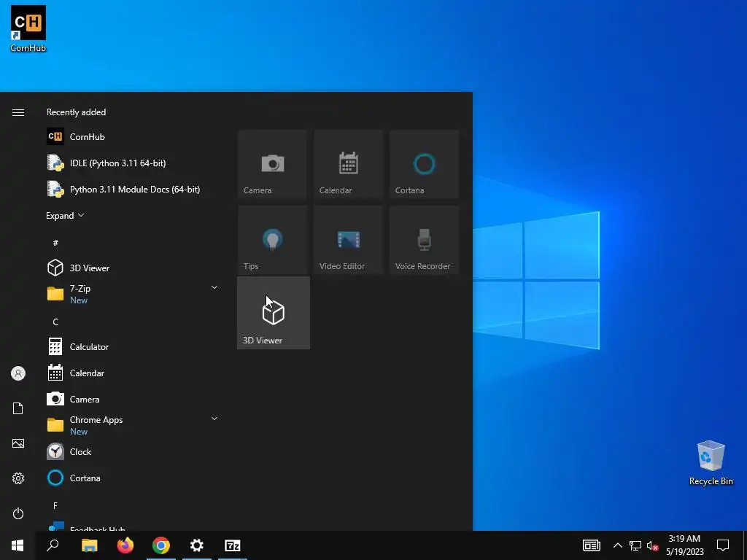Click the network status tray icon
747x560 pixels.
pyautogui.click(x=635, y=545)
